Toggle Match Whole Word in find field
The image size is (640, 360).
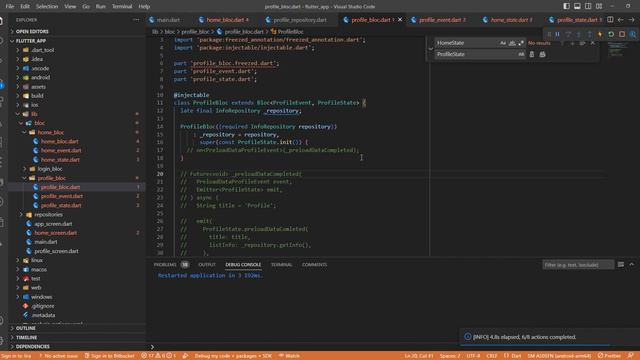click(512, 43)
